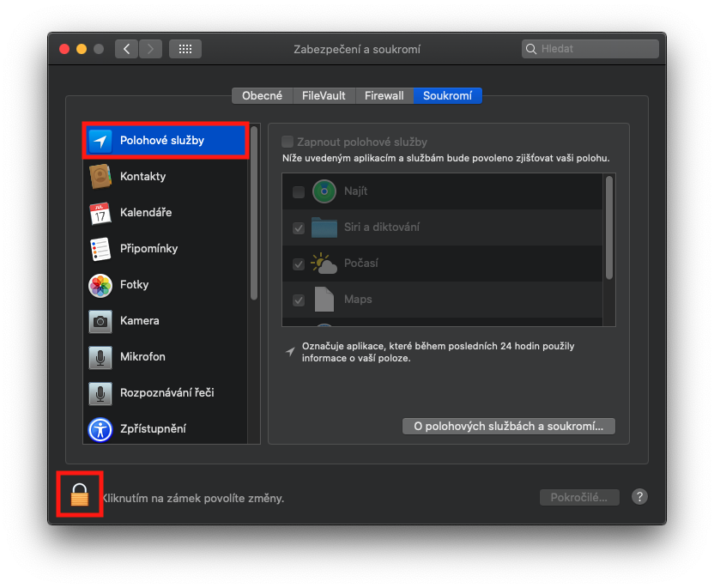714x588 pixels.
Task: Click the Kalendáře calendar icon
Action: [x=100, y=213]
